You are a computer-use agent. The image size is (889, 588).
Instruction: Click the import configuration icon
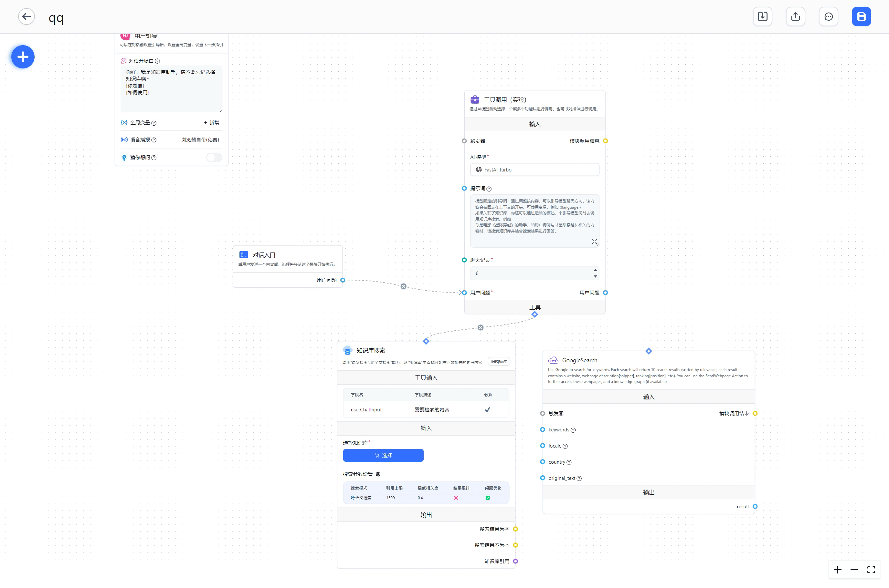pos(762,16)
